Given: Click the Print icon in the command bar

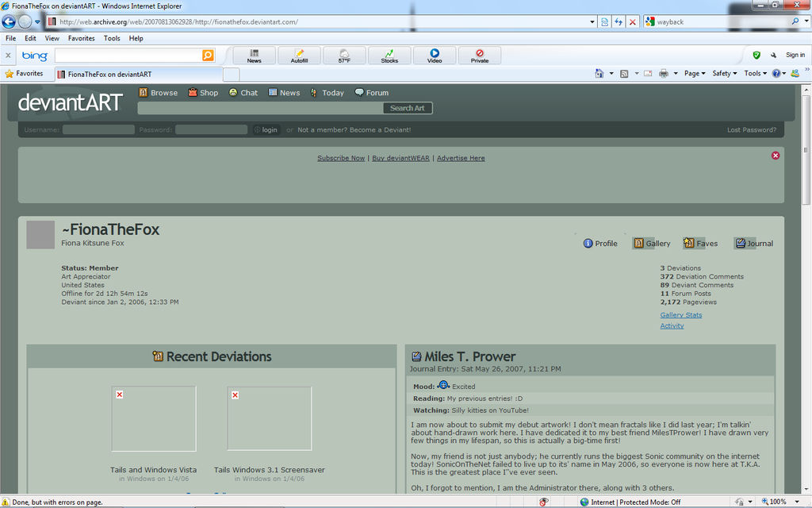Looking at the screenshot, I should (664, 74).
